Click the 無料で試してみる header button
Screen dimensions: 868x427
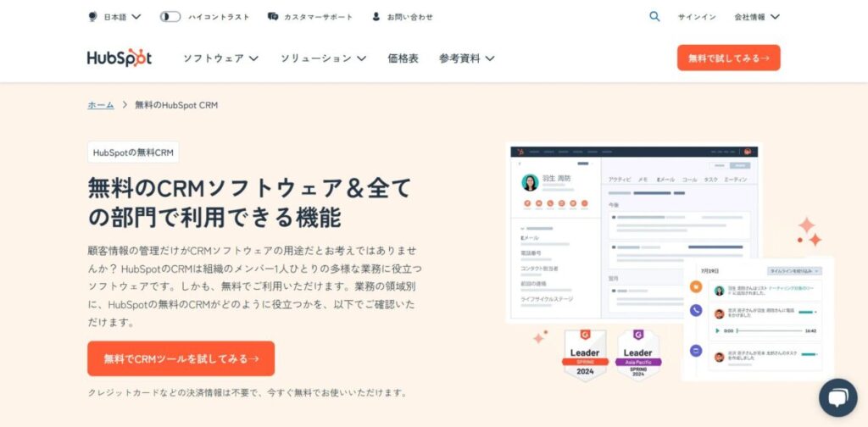tap(728, 58)
